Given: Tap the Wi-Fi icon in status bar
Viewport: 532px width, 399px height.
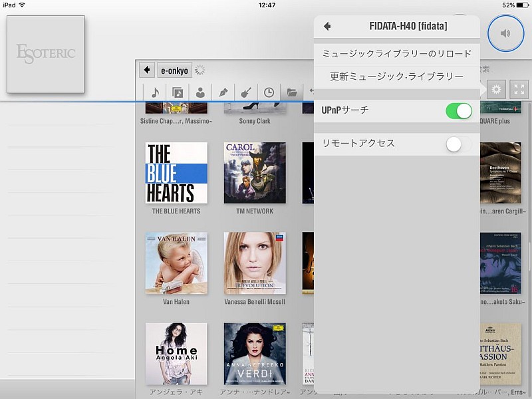Looking at the screenshot, I should point(22,5).
